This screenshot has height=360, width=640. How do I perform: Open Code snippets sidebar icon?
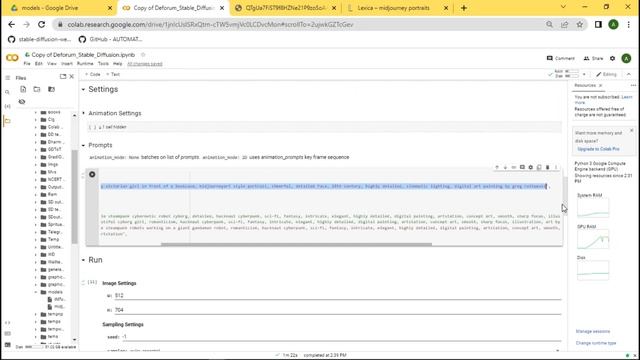pos(7,322)
